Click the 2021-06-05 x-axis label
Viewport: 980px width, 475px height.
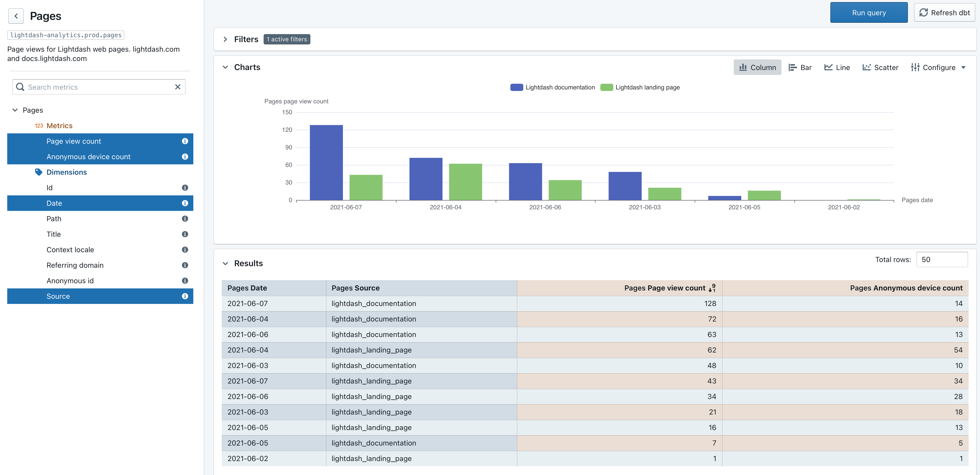(x=744, y=207)
